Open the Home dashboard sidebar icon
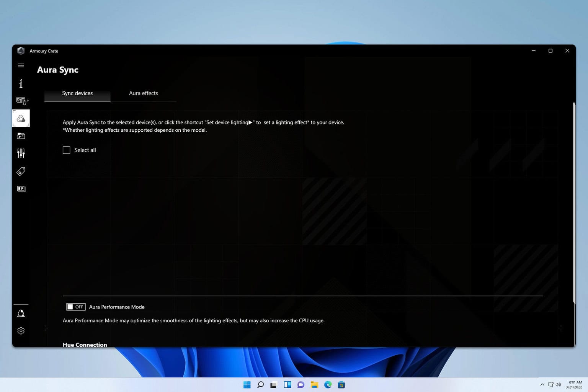Screen dimensions: 588x392 (x=21, y=83)
